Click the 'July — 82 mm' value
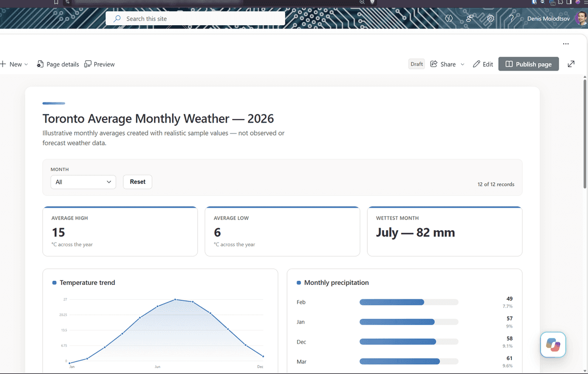Image resolution: width=588 pixels, height=374 pixels. pos(416,232)
